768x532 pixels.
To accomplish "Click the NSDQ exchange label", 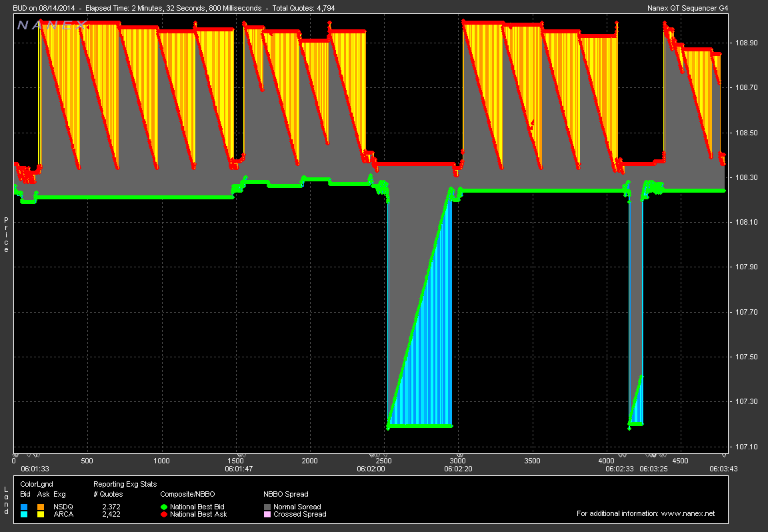I will click(63, 507).
